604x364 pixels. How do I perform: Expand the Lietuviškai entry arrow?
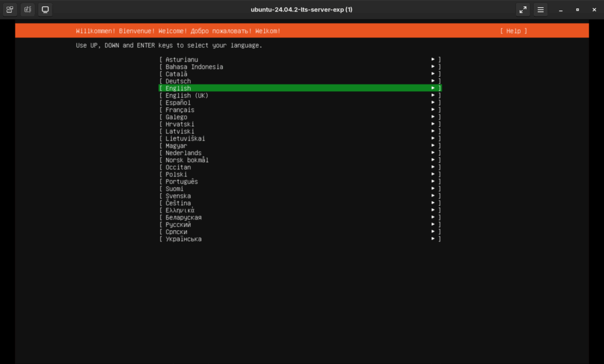433,138
